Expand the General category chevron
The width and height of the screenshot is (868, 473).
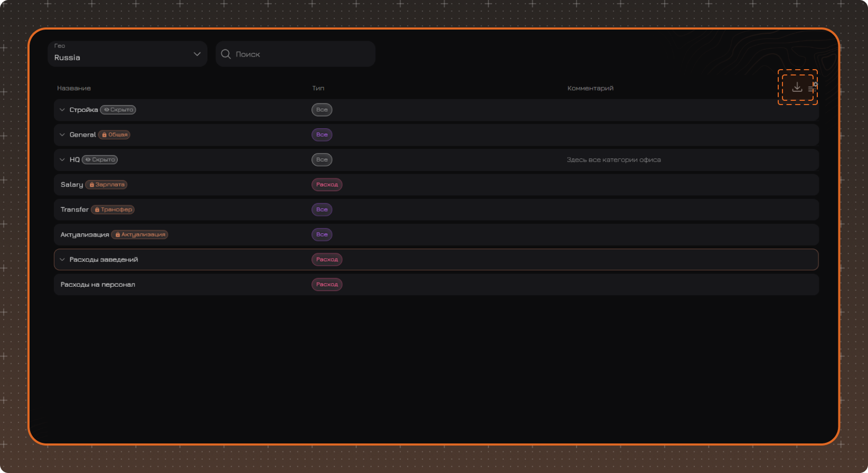62,135
